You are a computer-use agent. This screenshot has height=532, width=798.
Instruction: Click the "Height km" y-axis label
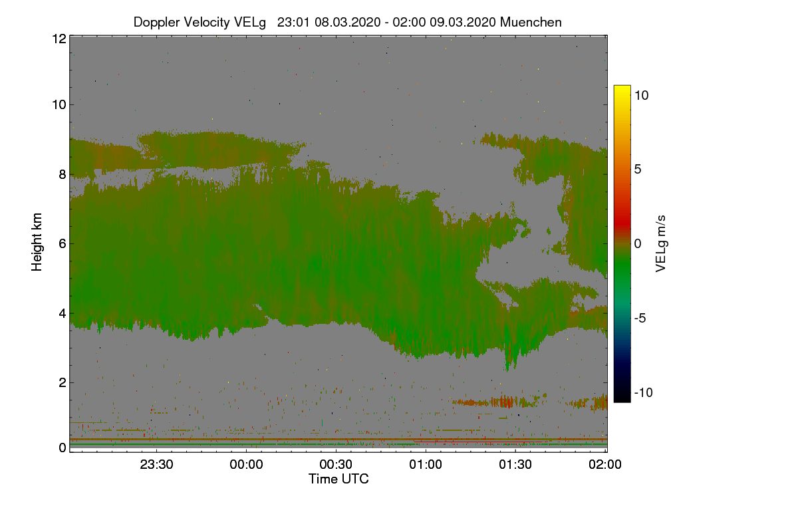[37, 242]
